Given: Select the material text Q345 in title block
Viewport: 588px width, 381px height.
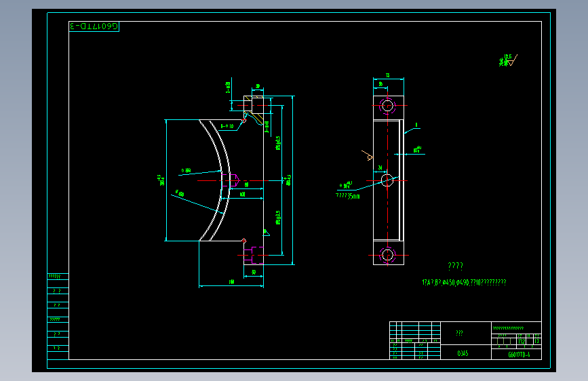Looking at the screenshot, I should (x=463, y=353).
